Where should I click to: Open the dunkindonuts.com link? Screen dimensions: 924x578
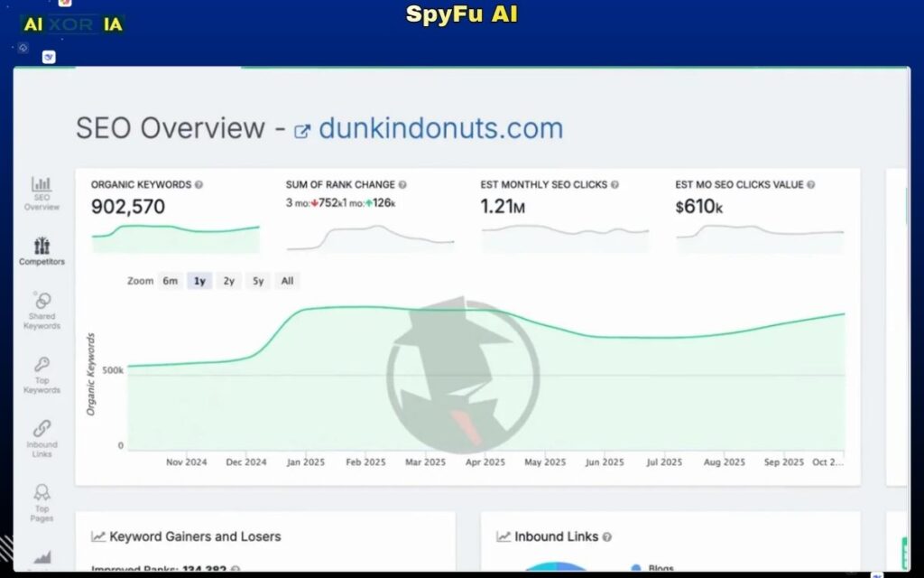point(441,127)
